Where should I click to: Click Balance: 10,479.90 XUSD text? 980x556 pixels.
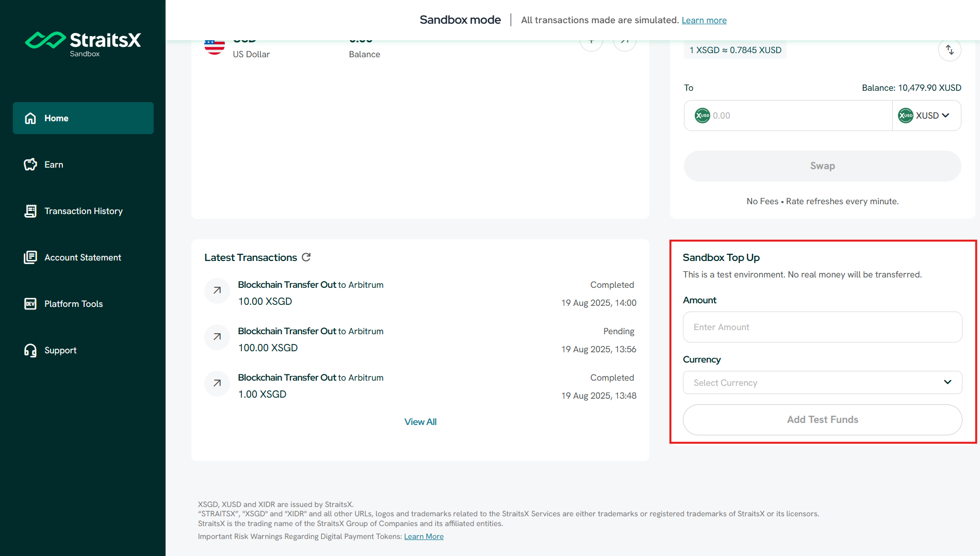click(x=911, y=88)
